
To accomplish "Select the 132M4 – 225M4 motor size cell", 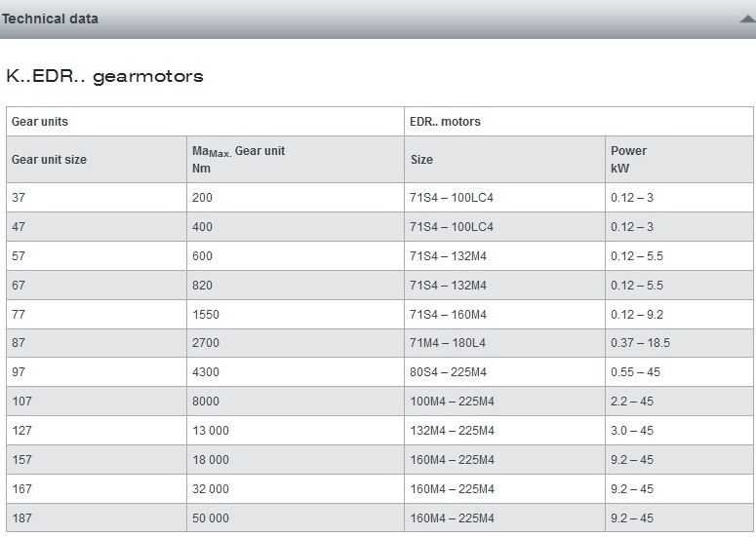I will pyautogui.click(x=504, y=431).
